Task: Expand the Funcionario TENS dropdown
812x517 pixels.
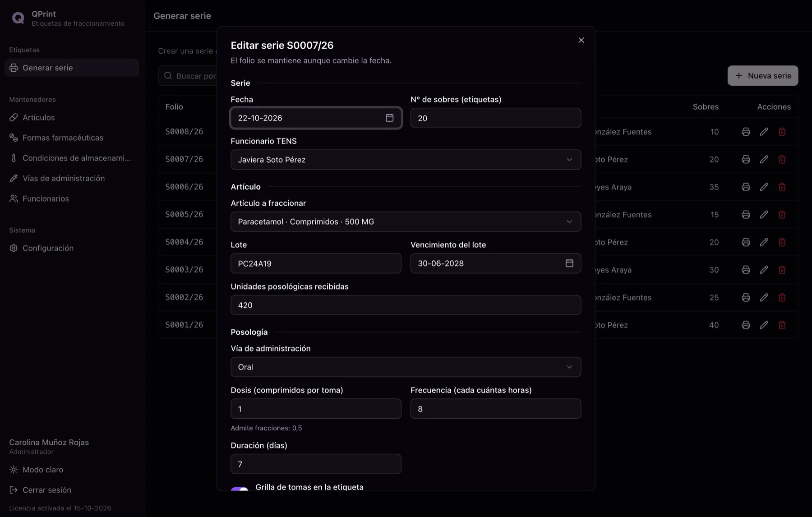Action: [406, 160]
